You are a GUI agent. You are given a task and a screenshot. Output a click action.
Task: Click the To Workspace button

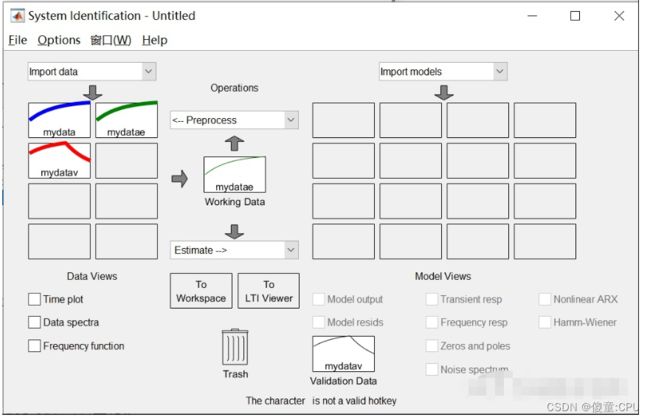pos(201,291)
